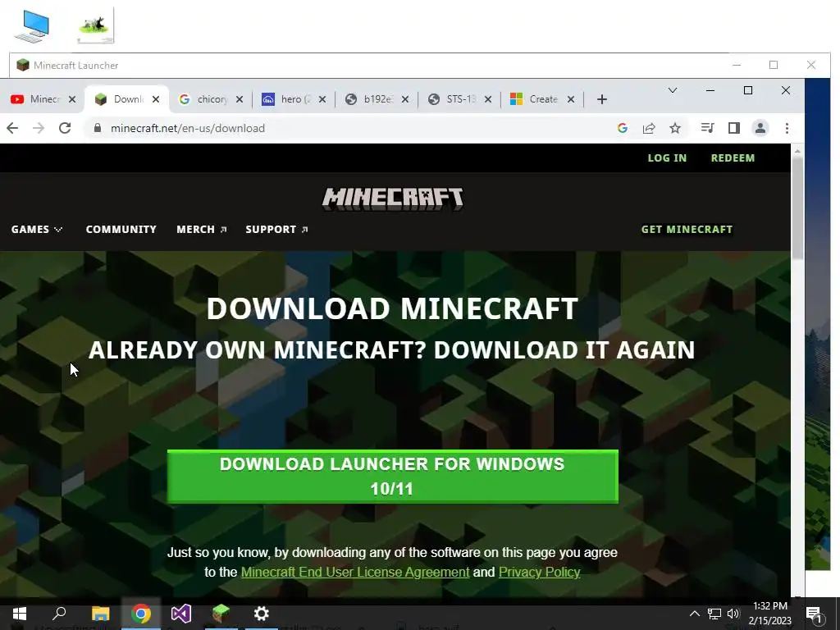This screenshot has width=840, height=630.
Task: Bookmark this page with the star icon
Action: click(675, 128)
